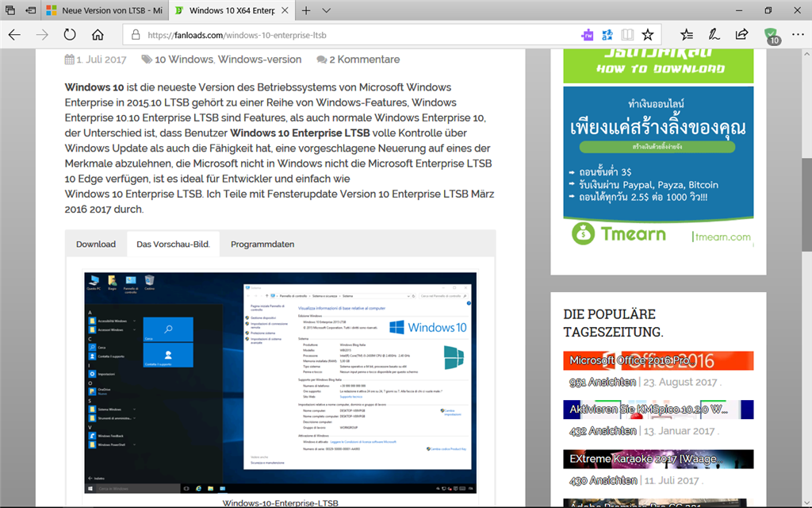Add page to favorites with star icon
Screen dimensions: 812x508
coord(648,35)
